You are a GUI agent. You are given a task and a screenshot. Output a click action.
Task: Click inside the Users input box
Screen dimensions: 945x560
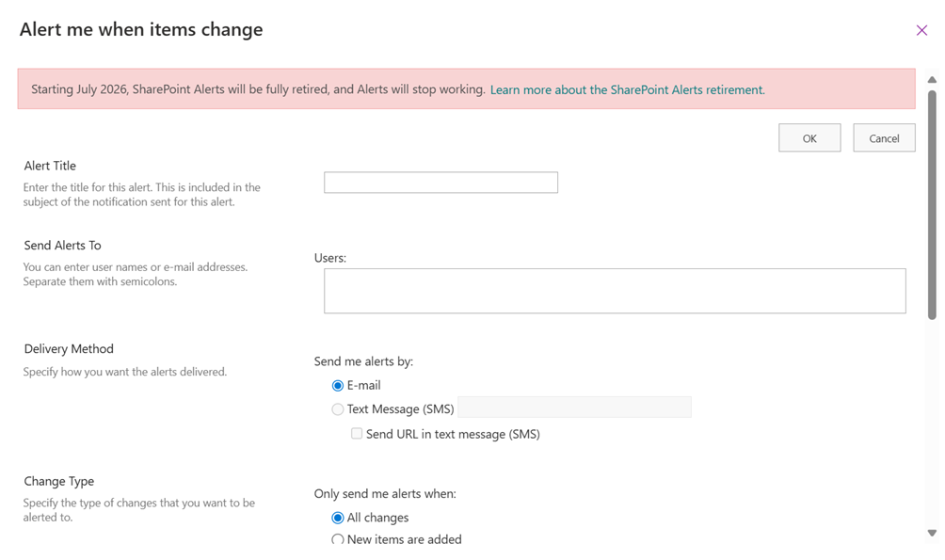tap(615, 290)
